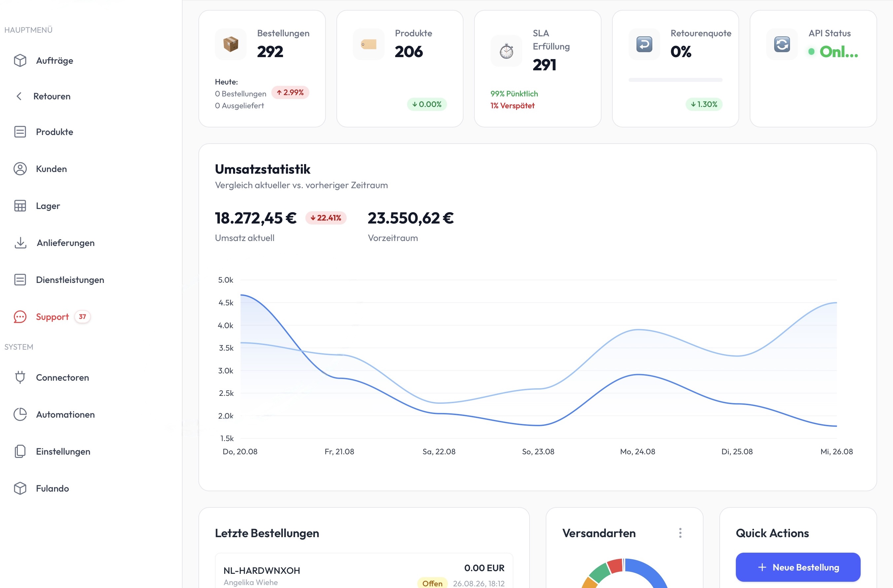Click the 23.550,62 € Vorzeitraum figure
Image resolution: width=893 pixels, height=588 pixels.
[410, 218]
